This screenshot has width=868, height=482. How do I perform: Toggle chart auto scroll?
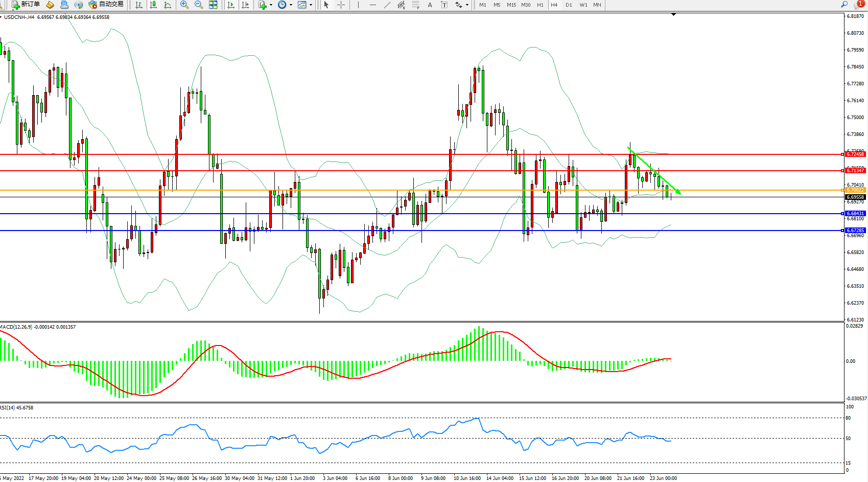[231, 5]
